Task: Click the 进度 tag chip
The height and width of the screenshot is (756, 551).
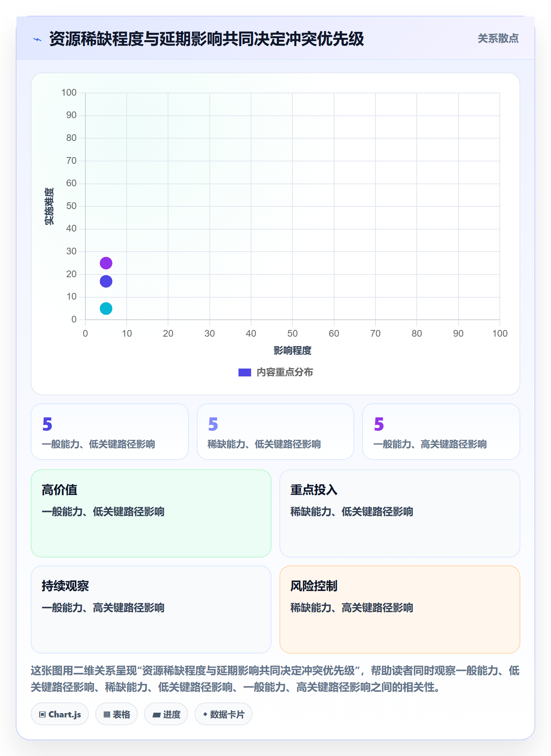Action: click(166, 714)
